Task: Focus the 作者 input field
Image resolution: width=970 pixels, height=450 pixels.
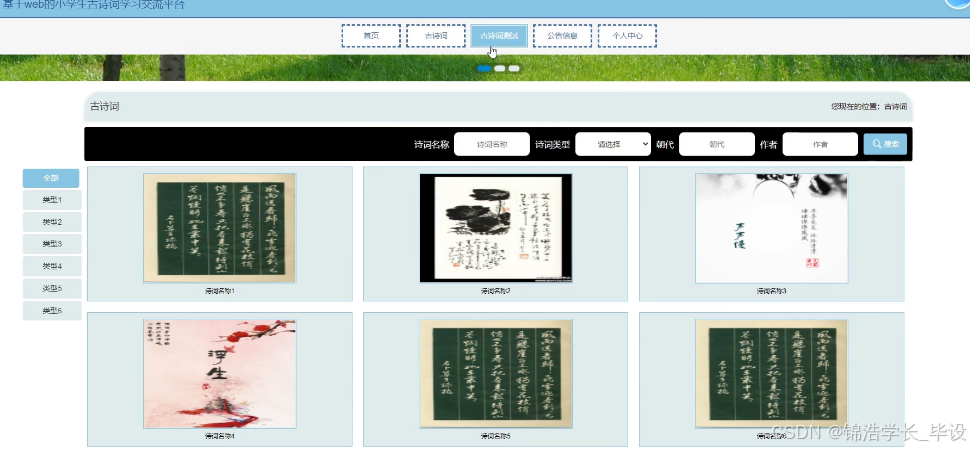Action: [820, 144]
